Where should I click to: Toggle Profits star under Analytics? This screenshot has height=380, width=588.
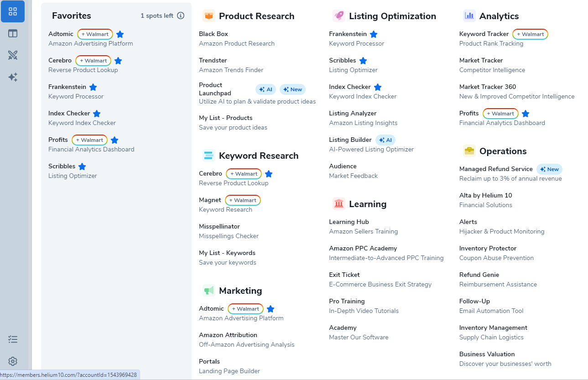pos(526,114)
